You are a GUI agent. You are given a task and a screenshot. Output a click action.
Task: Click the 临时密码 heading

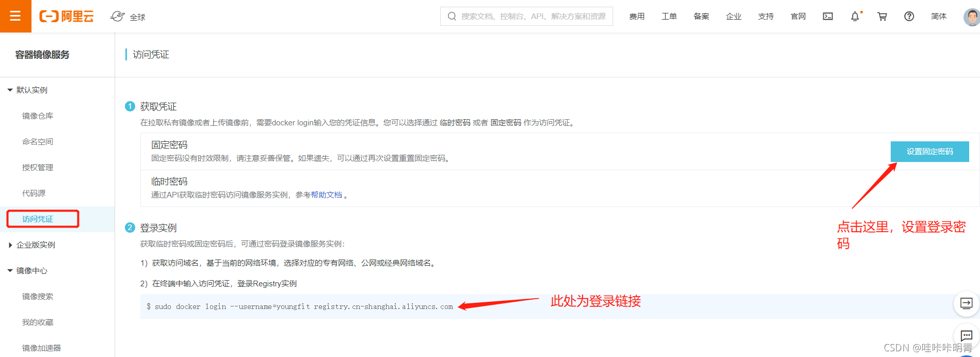tap(169, 182)
